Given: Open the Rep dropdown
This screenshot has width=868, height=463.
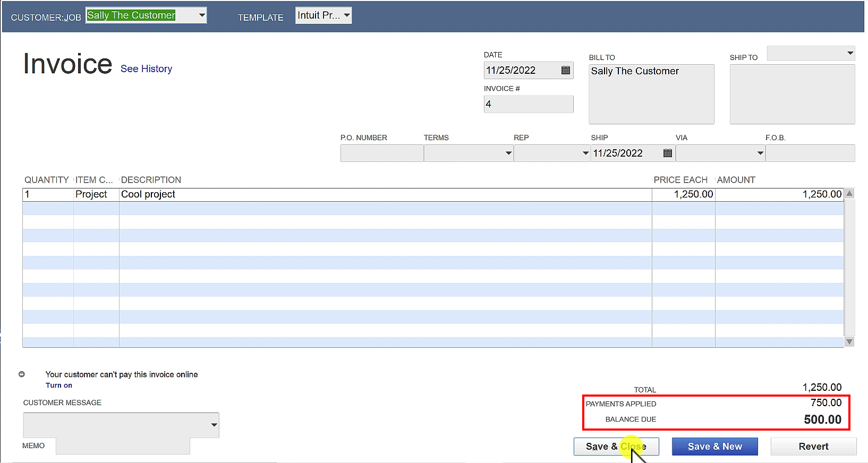Looking at the screenshot, I should [585, 153].
